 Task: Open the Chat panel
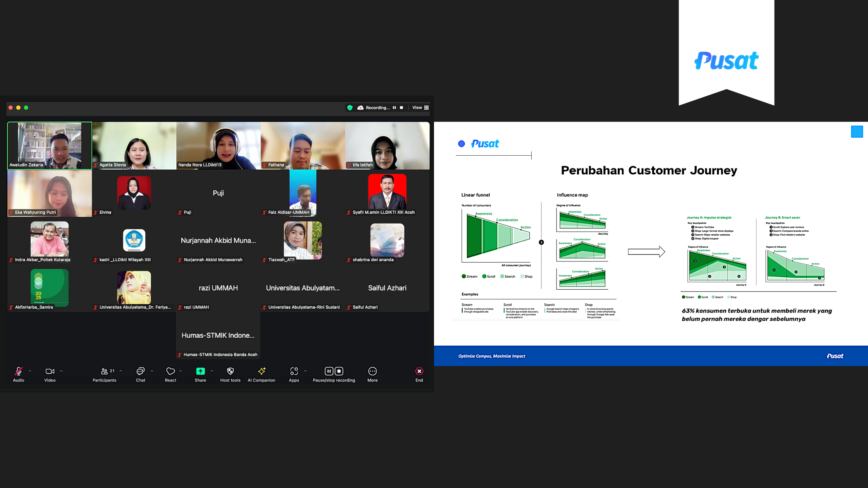(x=140, y=374)
